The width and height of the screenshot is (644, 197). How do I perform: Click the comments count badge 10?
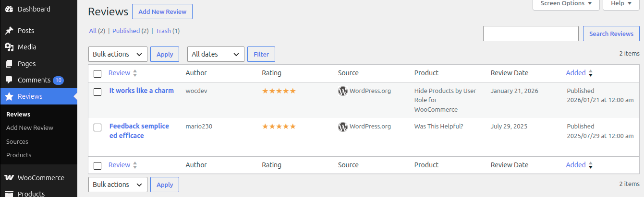tap(58, 80)
